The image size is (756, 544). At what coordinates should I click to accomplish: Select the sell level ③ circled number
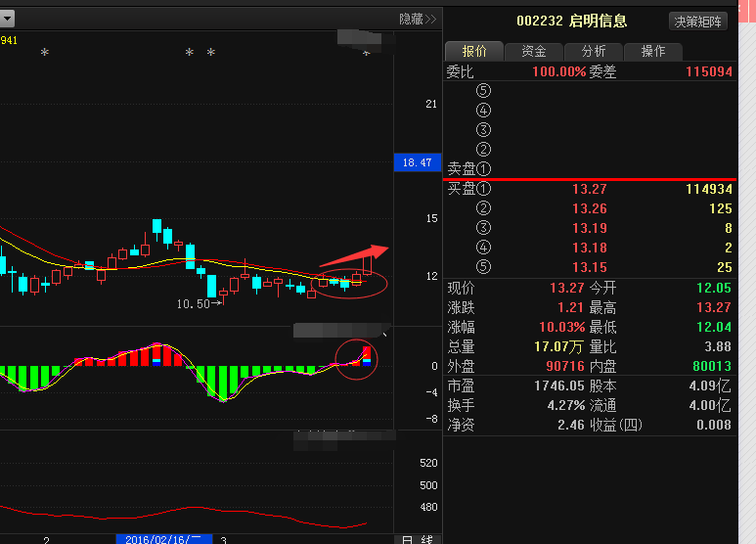(483, 130)
